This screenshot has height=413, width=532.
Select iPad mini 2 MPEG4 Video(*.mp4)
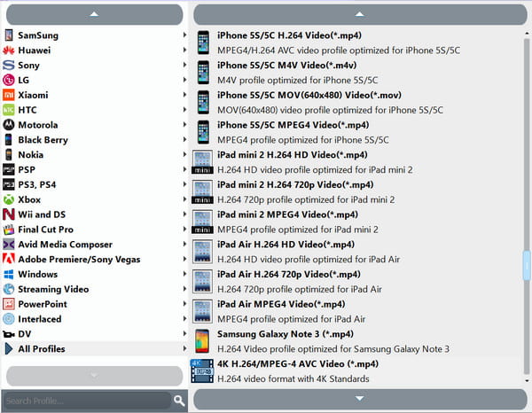[x=357, y=222]
